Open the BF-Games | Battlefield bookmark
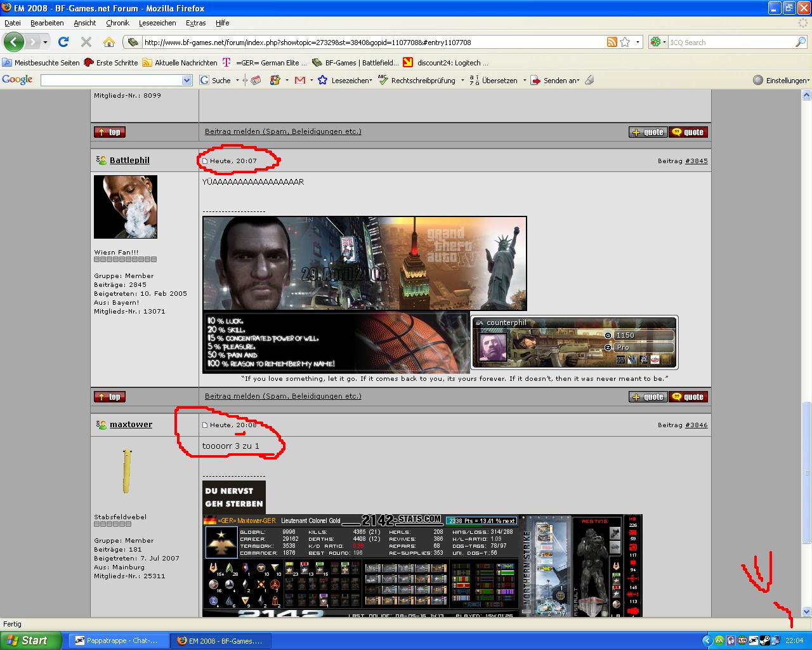The image size is (812, 650). [356, 63]
